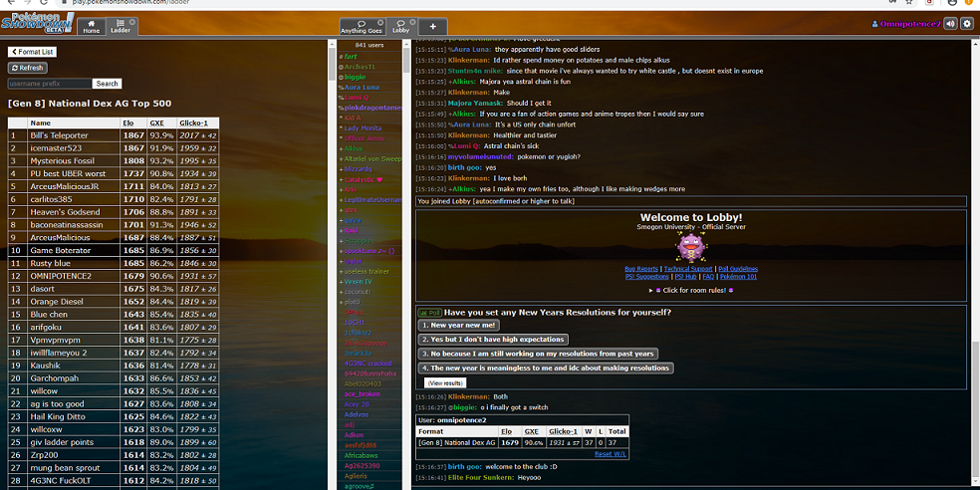Viewport: 980px width, 490px height.
Task: Click the Glicko-1 column header
Action: click(197, 123)
